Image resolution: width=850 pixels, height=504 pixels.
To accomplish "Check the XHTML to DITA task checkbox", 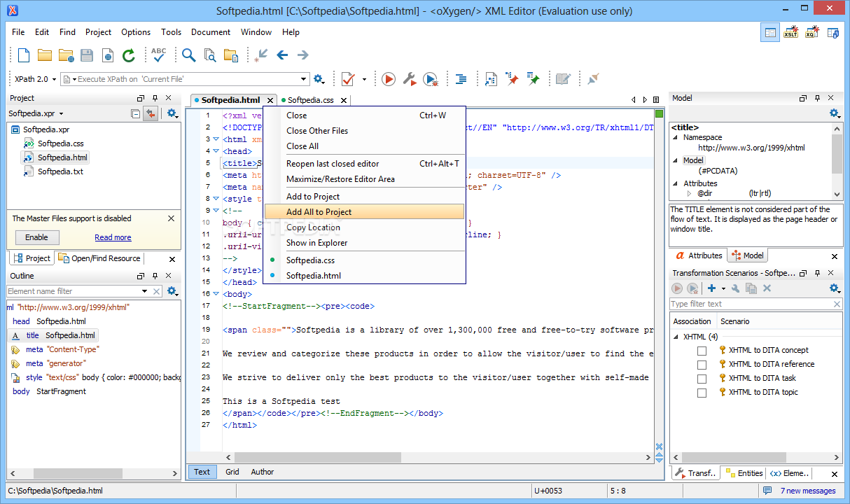I will click(x=702, y=379).
